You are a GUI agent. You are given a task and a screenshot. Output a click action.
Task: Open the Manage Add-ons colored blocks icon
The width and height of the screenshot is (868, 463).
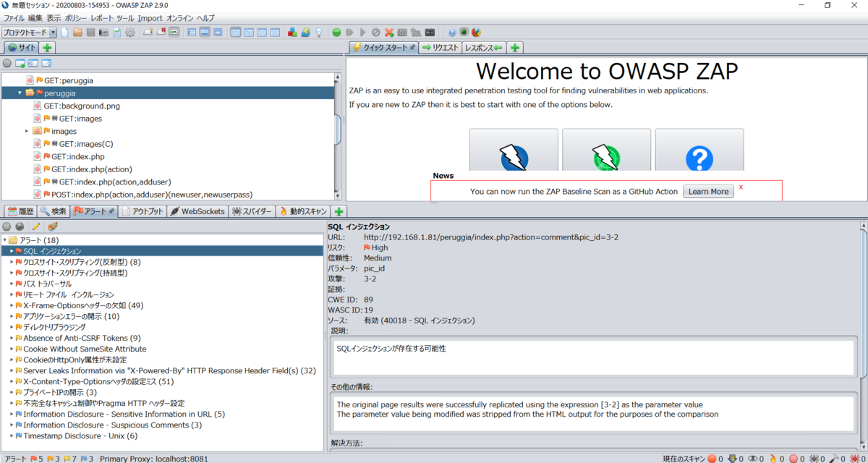pyautogui.click(x=292, y=33)
